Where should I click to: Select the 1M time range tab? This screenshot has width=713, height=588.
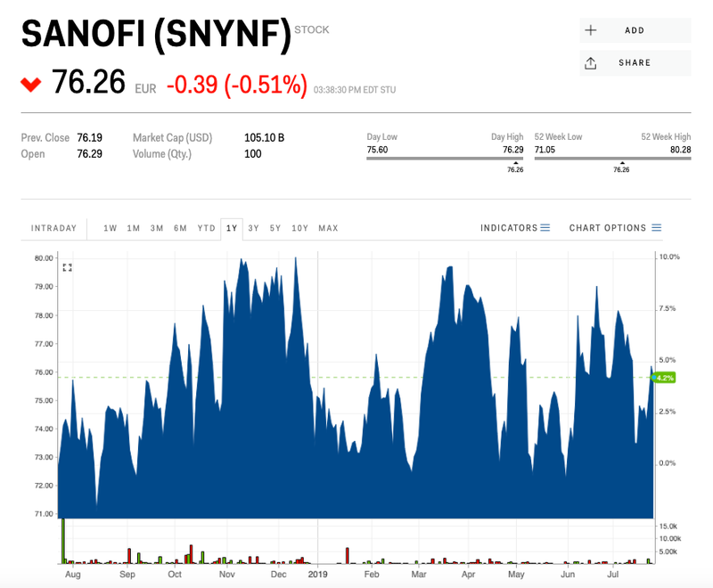pos(133,228)
